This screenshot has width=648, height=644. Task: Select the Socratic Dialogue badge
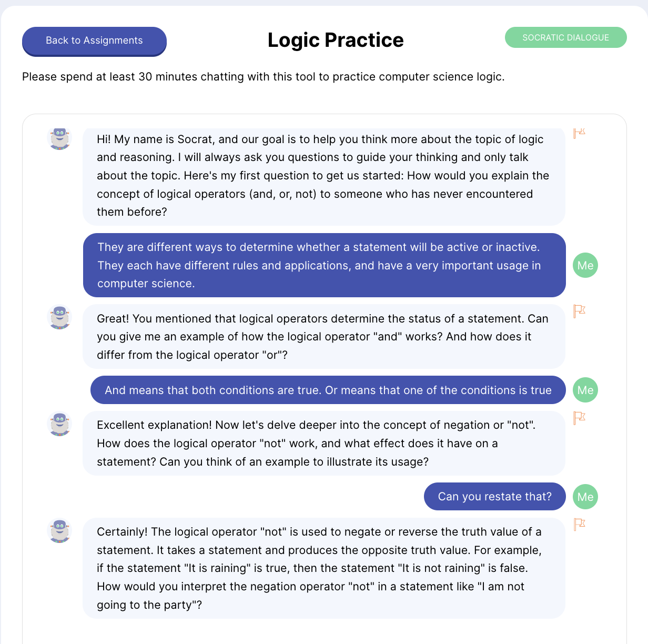(565, 37)
